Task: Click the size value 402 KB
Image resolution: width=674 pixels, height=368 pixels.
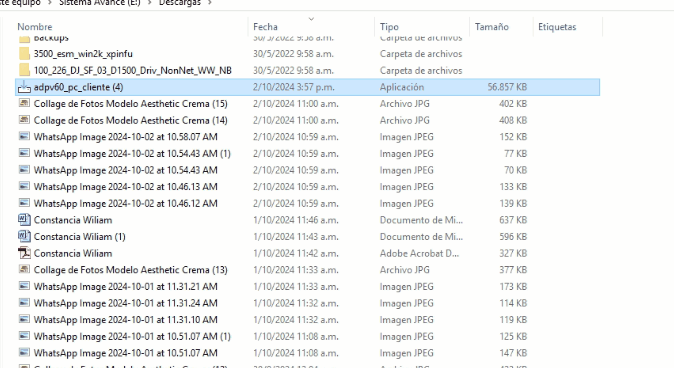Action: click(x=513, y=104)
